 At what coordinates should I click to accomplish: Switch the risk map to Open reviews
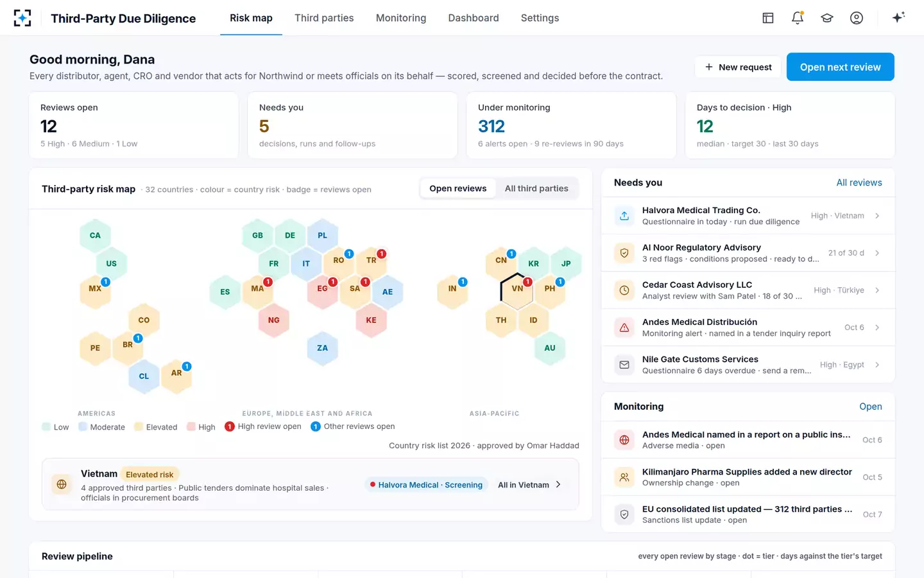[x=458, y=188]
